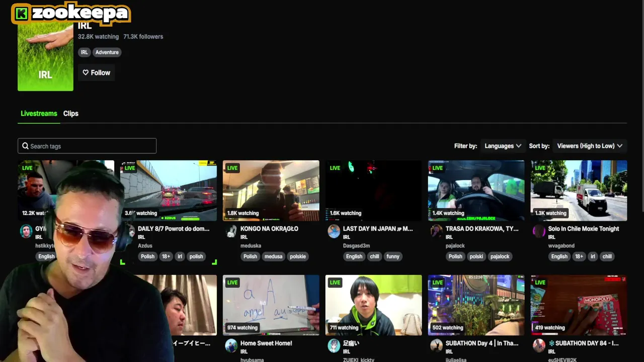This screenshot has width=644, height=362.
Task: Select the IRL tag under follower count
Action: [x=85, y=52]
